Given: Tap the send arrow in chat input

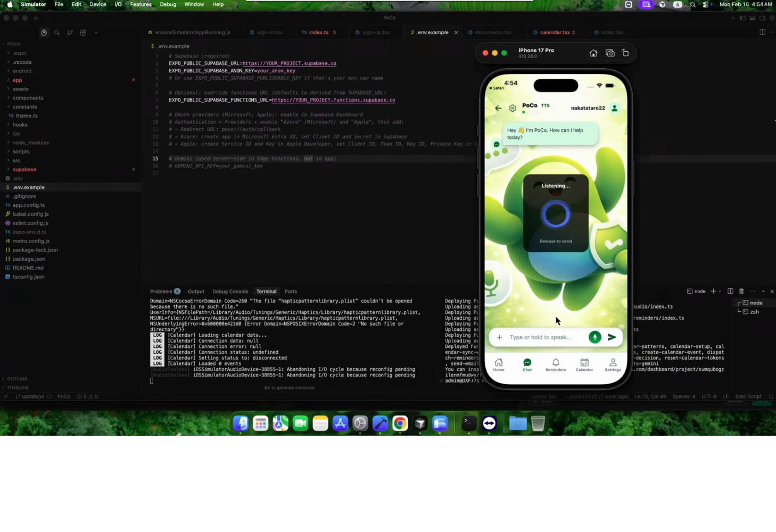Looking at the screenshot, I should tap(612, 337).
